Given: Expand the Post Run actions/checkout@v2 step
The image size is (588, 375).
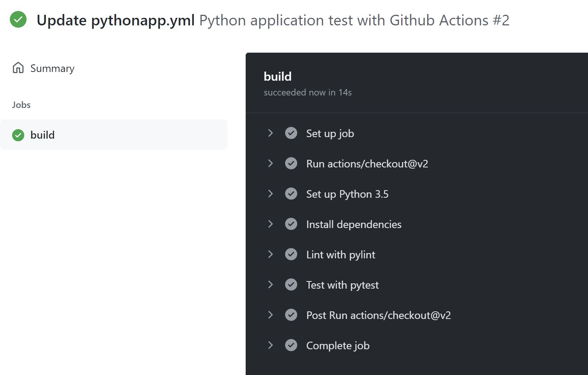Looking at the screenshot, I should [270, 315].
